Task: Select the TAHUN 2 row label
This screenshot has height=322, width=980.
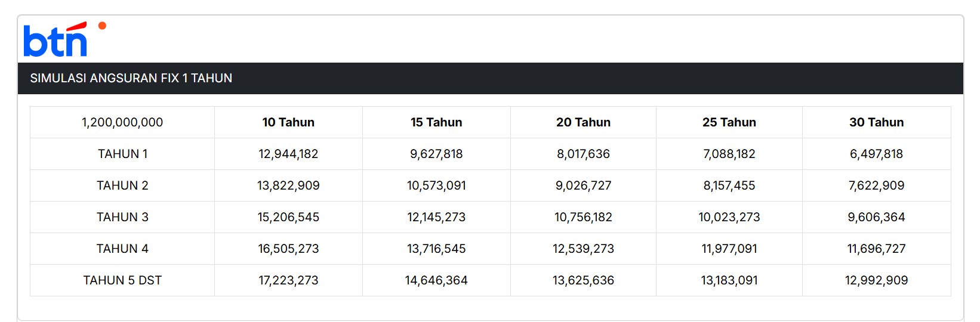Action: [122, 185]
